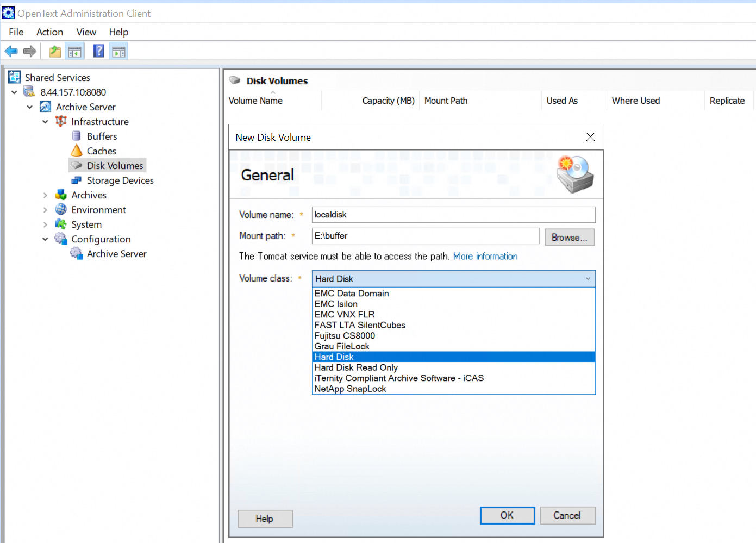Click the Shared Services root icon

[x=15, y=77]
